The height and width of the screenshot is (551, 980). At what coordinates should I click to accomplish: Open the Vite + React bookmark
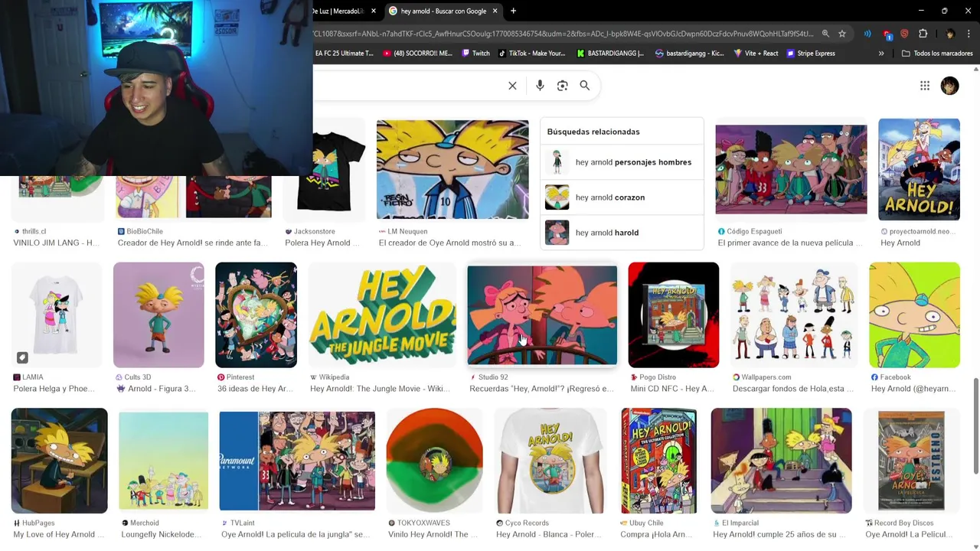point(756,54)
